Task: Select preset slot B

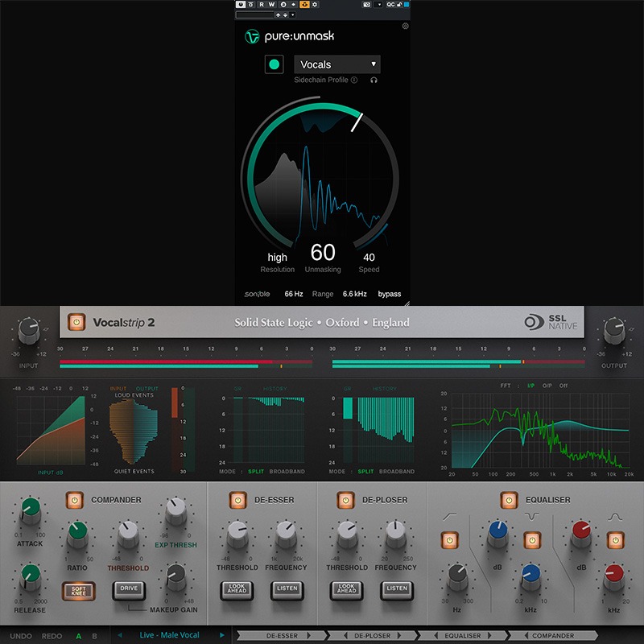Action: click(x=94, y=636)
